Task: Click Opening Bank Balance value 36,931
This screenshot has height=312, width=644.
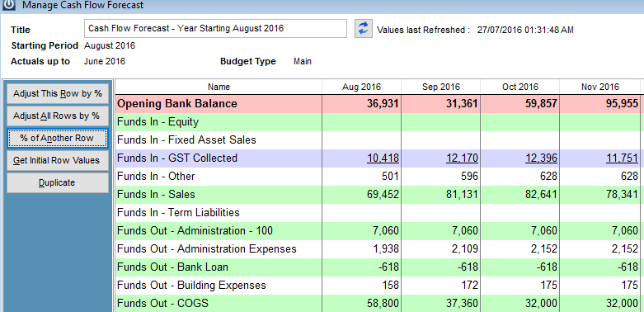Action: pos(383,104)
